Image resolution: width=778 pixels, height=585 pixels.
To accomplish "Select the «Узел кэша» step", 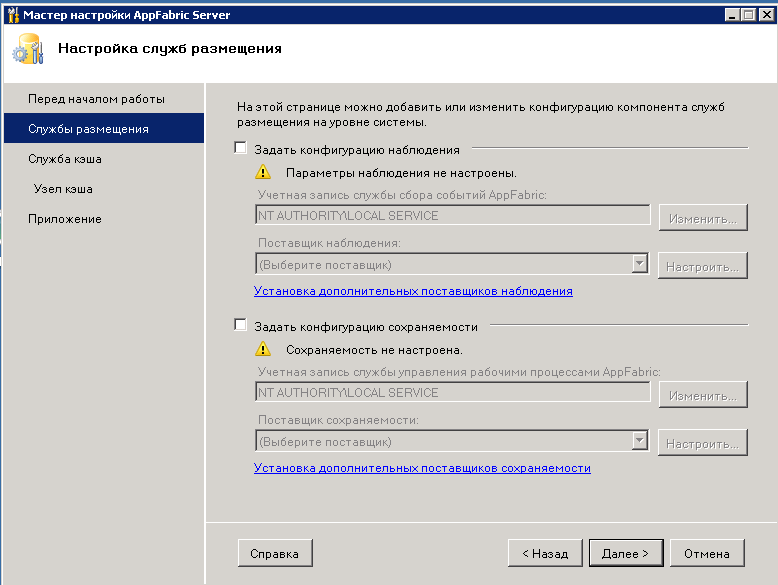I will click(x=63, y=189).
